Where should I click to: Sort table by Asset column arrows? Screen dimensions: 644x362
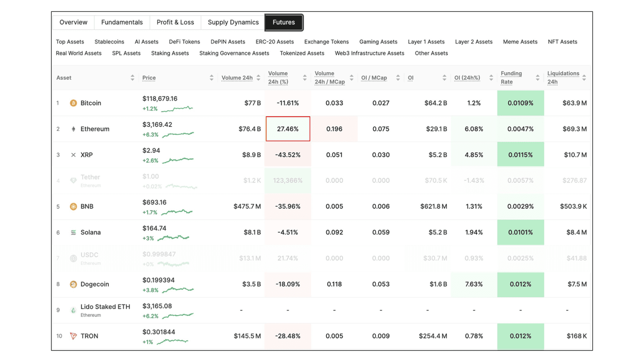pyautogui.click(x=132, y=78)
